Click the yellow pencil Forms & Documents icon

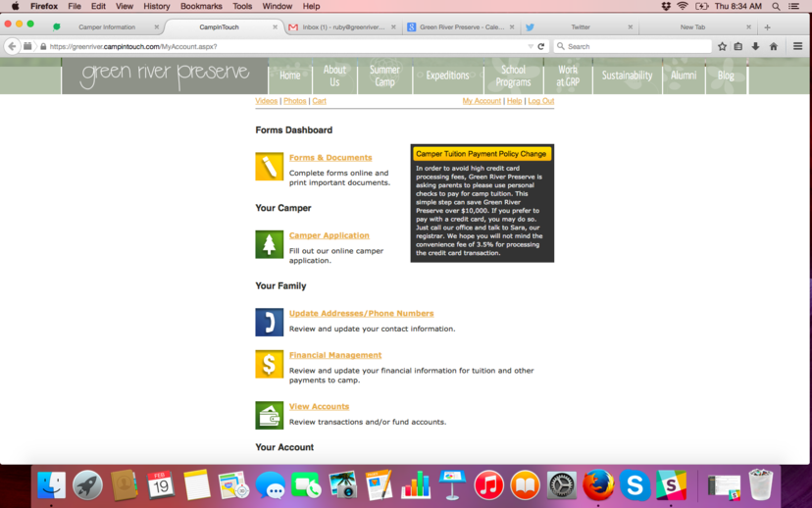pos(270,166)
